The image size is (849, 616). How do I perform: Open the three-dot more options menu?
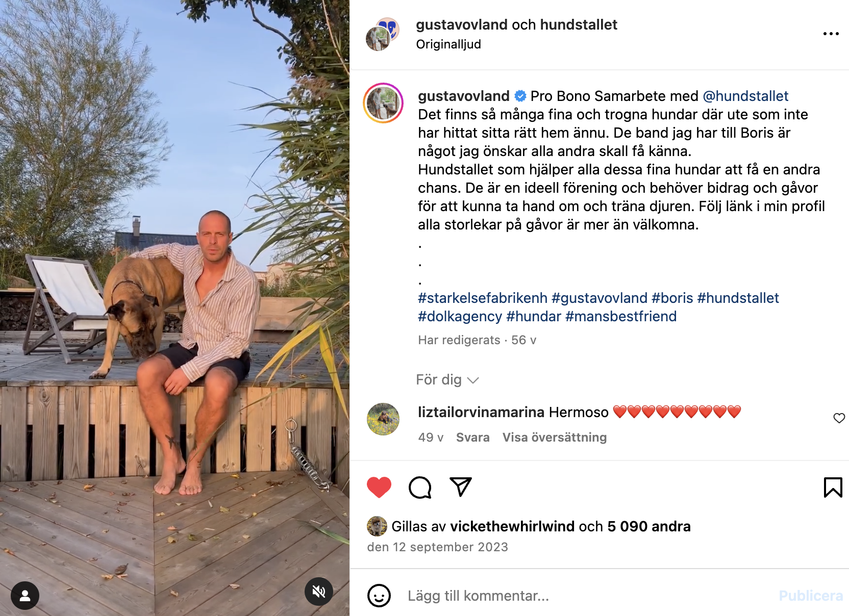tap(831, 34)
